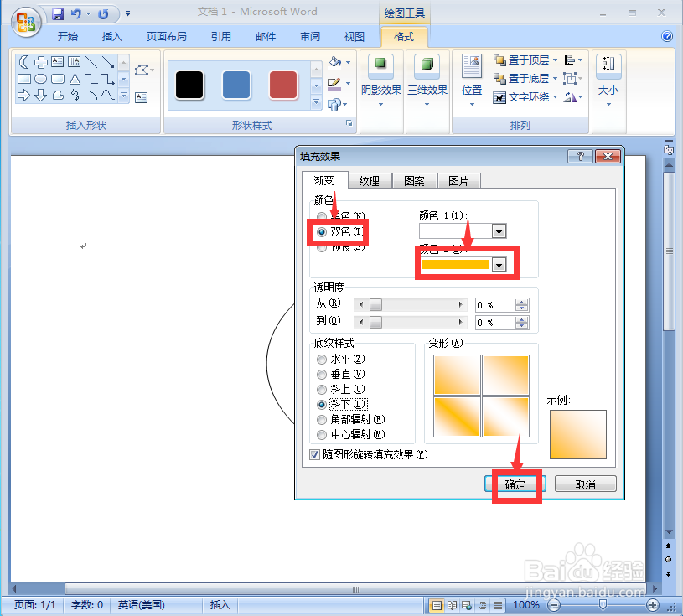Click the align objects icon
This screenshot has width=683, height=616.
tap(570, 60)
